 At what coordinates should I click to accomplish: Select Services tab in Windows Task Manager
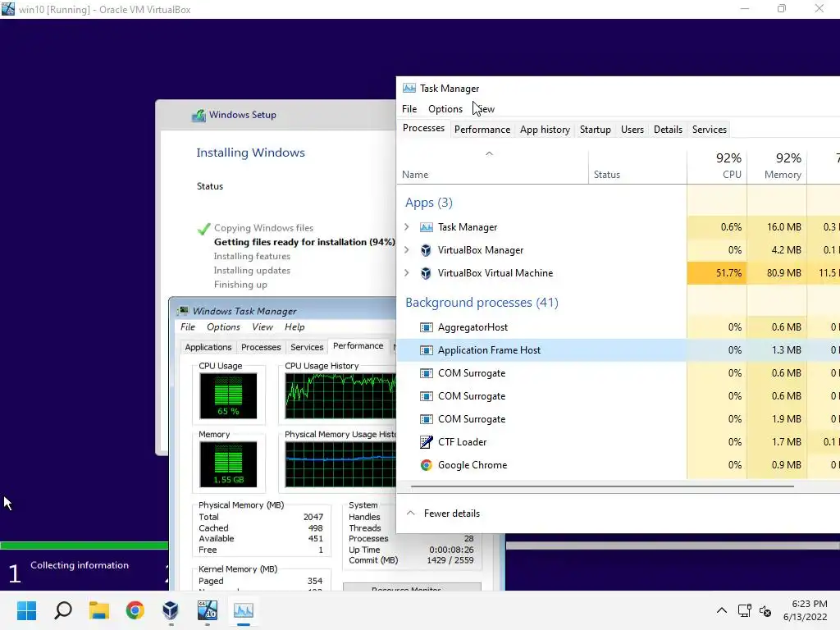tap(307, 347)
